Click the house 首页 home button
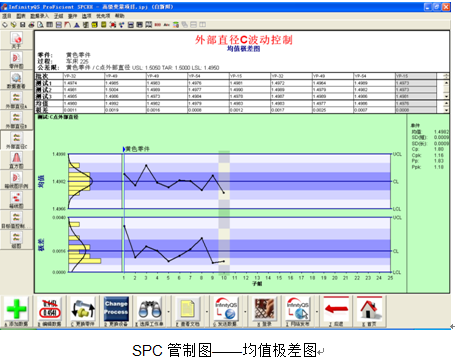This screenshot has height=362, width=455. coord(370,312)
